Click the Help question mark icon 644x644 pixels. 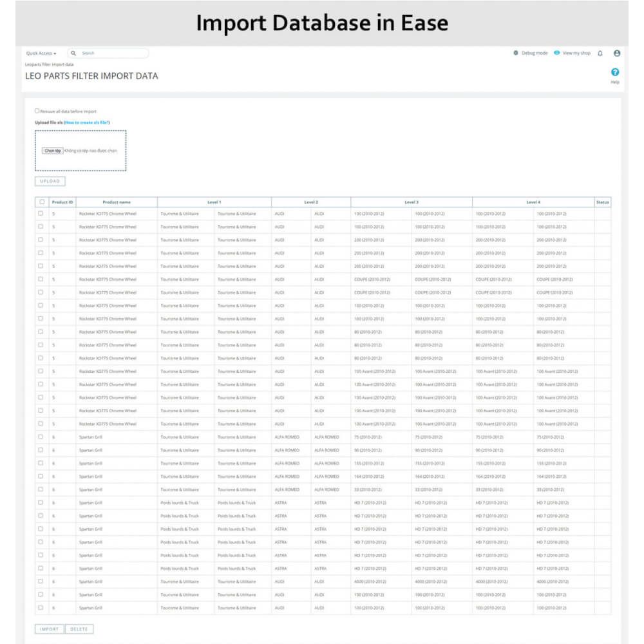pyautogui.click(x=615, y=72)
